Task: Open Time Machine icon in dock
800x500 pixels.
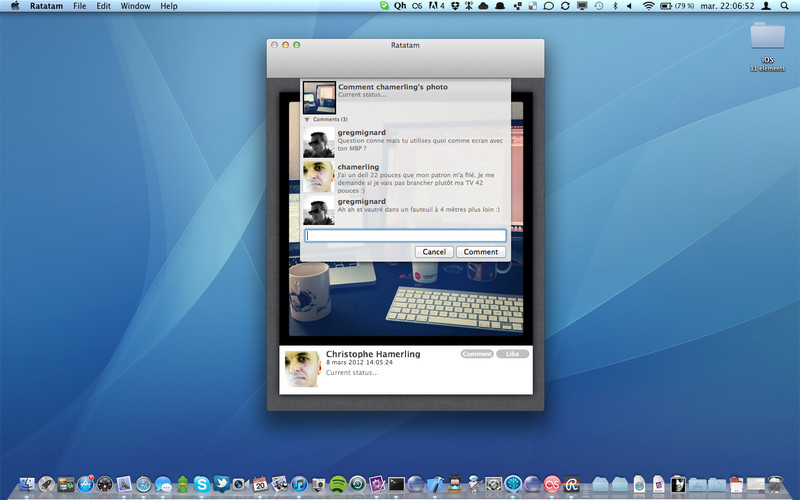Action: coord(357,484)
